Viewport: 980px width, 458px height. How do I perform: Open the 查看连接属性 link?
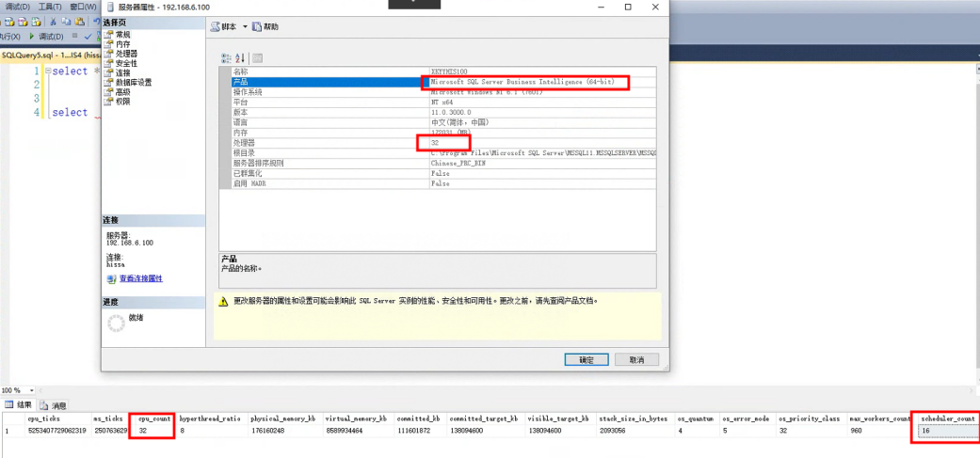pos(140,278)
